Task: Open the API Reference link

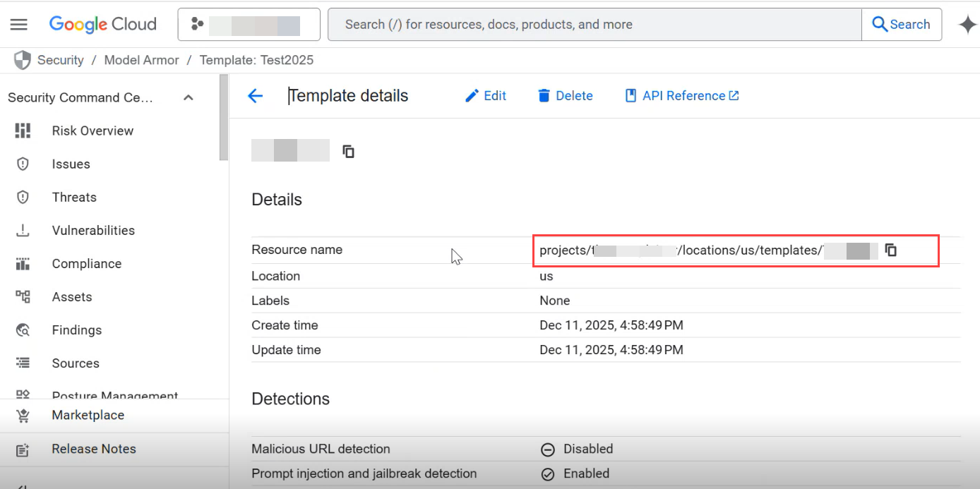Action: pos(683,96)
